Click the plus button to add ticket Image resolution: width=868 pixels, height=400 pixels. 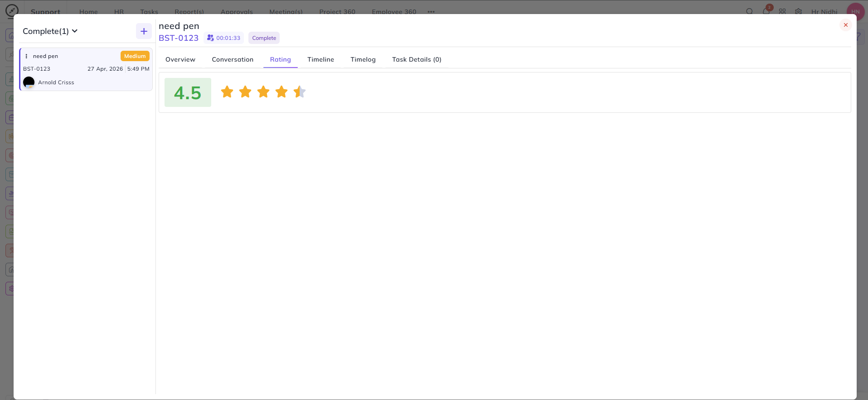[144, 31]
